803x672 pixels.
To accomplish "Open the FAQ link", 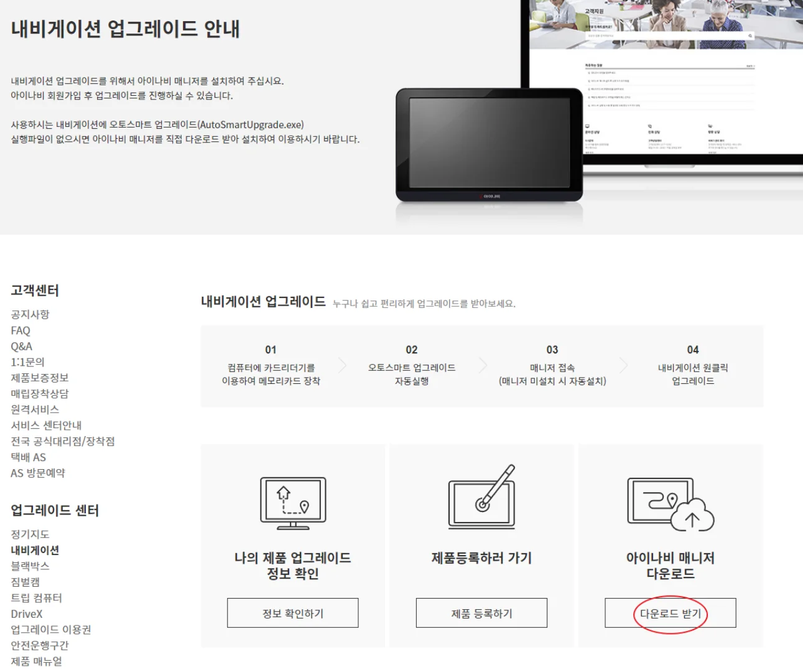I will pos(21,330).
